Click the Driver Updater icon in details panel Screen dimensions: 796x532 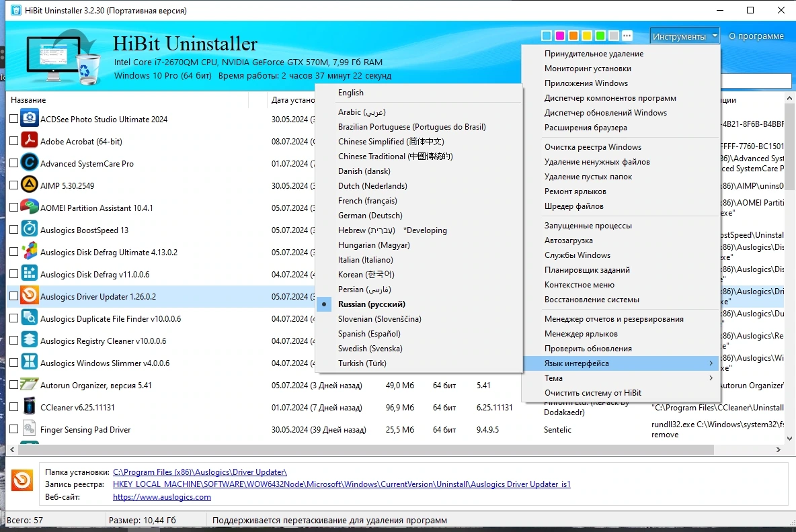coord(22,480)
